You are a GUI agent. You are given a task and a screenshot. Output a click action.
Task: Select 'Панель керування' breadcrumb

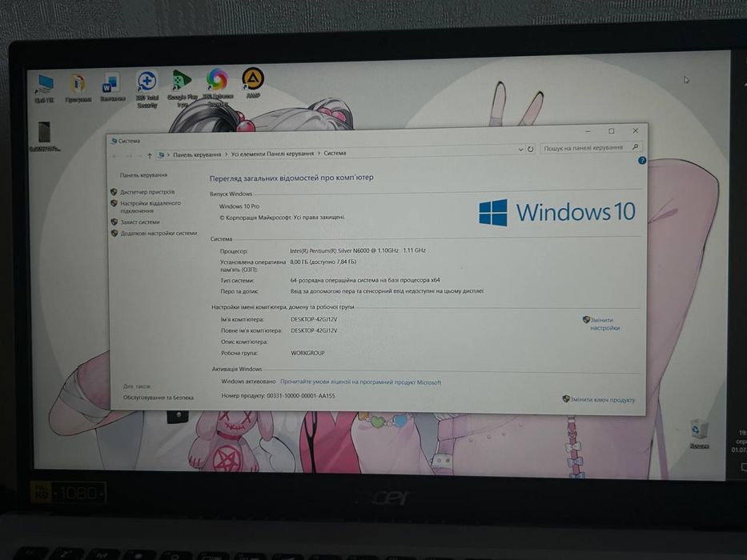(197, 154)
